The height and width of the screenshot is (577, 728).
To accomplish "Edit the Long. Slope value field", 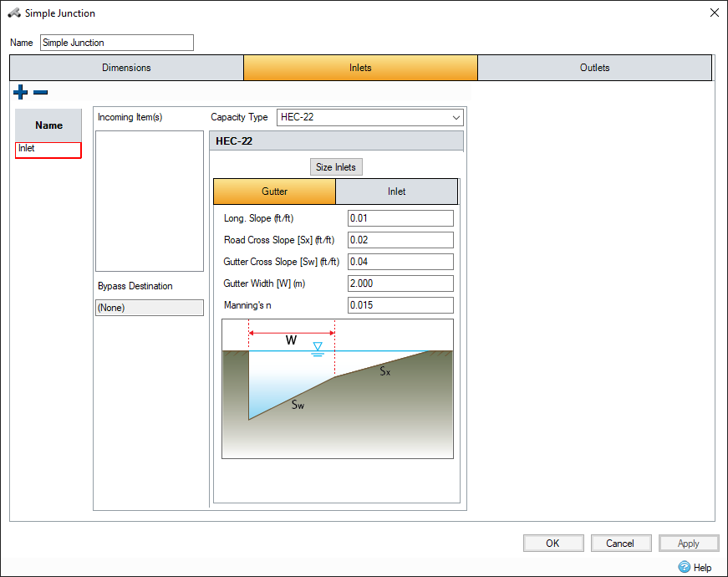I will coord(400,218).
